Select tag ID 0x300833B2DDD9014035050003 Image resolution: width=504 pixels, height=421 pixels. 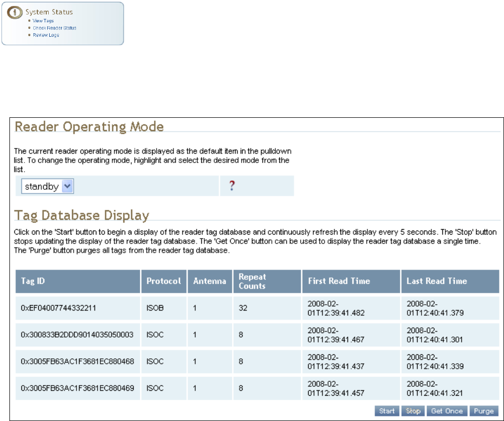(77, 335)
